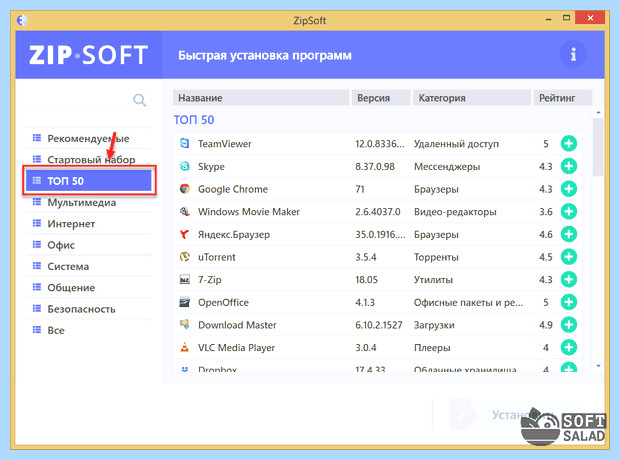Click the scrollbar up arrow
This screenshot has height=460, width=620.
(x=598, y=112)
